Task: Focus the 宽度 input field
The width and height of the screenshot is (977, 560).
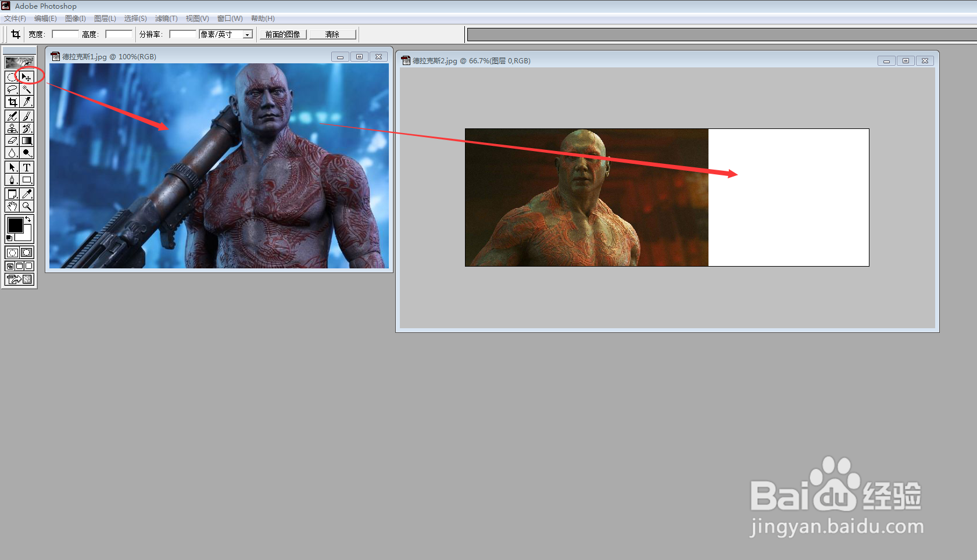Action: (x=65, y=34)
